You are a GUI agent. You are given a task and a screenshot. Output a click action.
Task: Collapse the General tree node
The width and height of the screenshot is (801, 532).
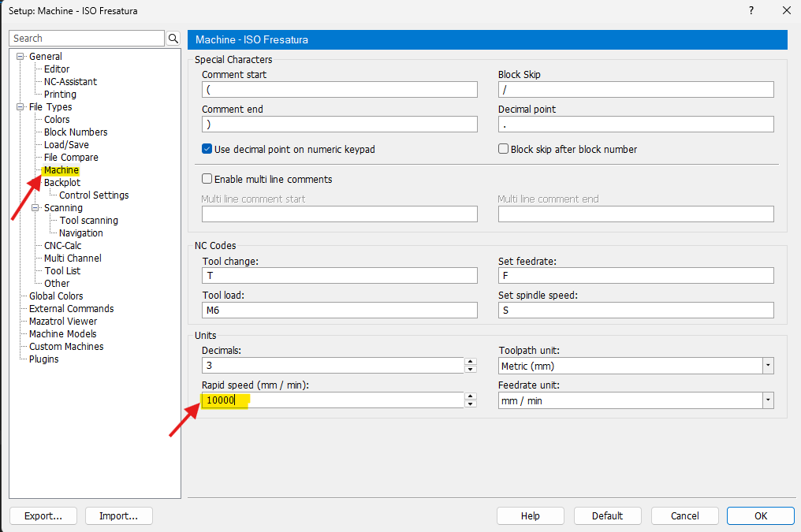20,56
